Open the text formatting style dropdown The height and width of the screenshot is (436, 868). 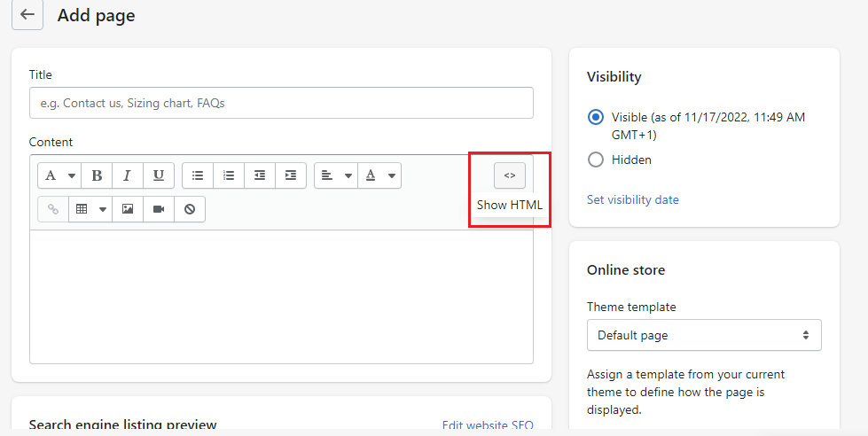coord(59,175)
